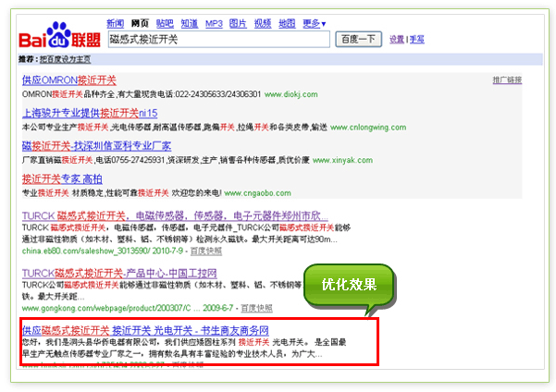Open the 设置 settings link
This screenshot has width=556, height=392.
pyautogui.click(x=397, y=40)
